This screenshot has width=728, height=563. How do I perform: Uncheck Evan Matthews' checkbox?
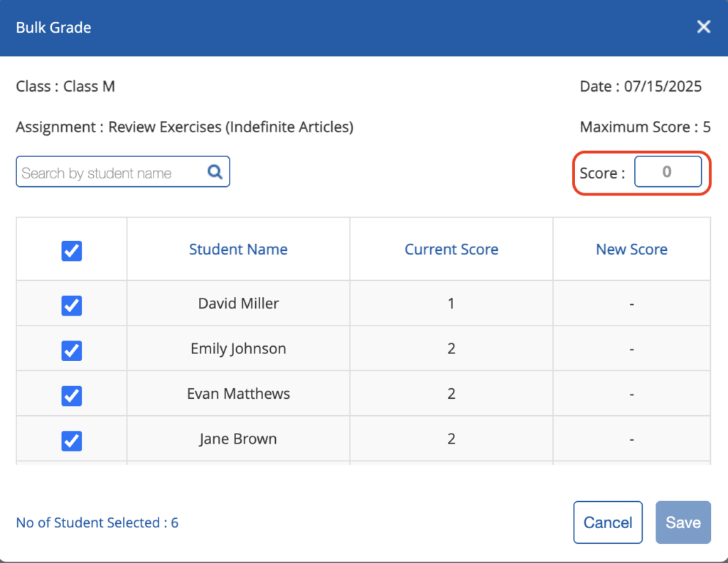click(x=72, y=395)
